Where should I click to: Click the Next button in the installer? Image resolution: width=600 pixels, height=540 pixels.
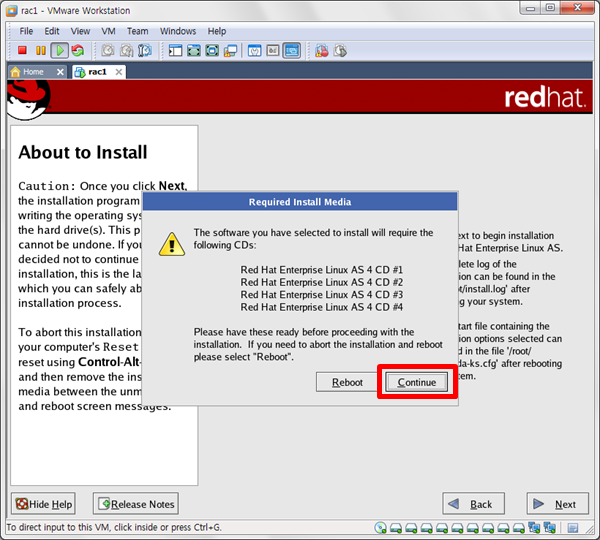click(x=558, y=504)
